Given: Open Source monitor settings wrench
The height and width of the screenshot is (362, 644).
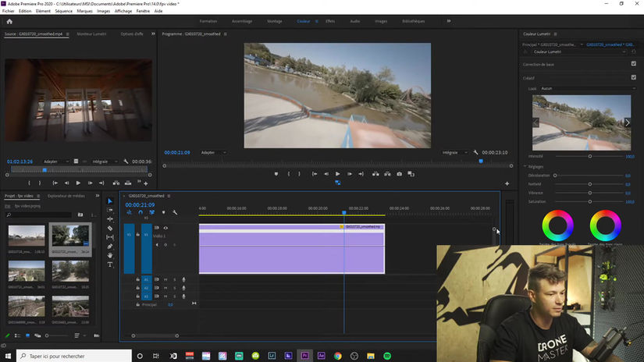Looking at the screenshot, I should (126, 161).
